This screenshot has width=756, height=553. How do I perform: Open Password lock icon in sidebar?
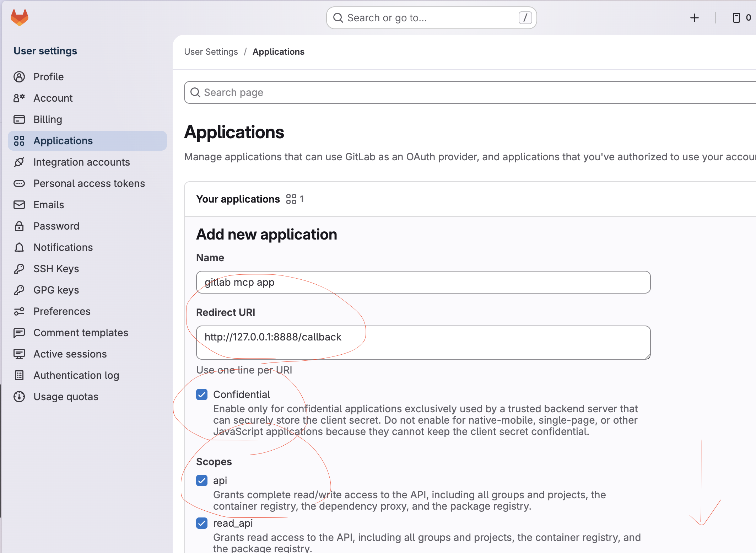point(19,226)
